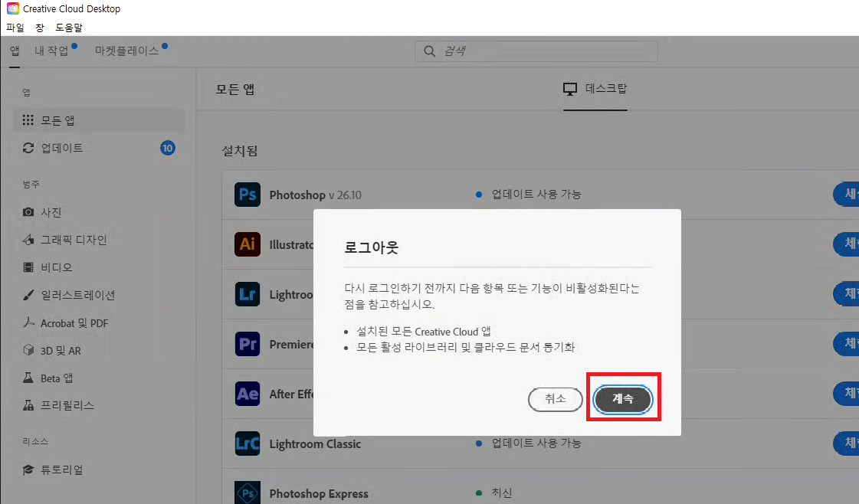The image size is (859, 504).
Task: Switch to the 앱 tab
Action: 15,51
